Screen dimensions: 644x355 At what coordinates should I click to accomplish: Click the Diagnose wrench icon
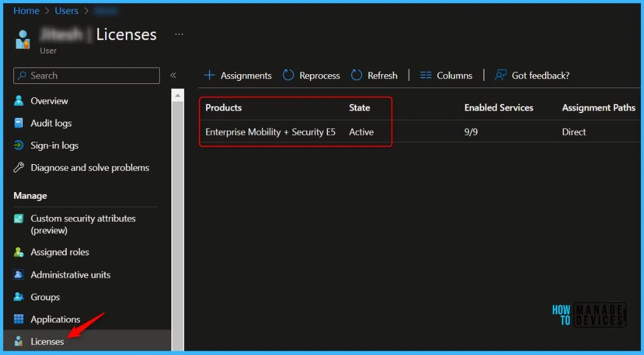point(18,167)
